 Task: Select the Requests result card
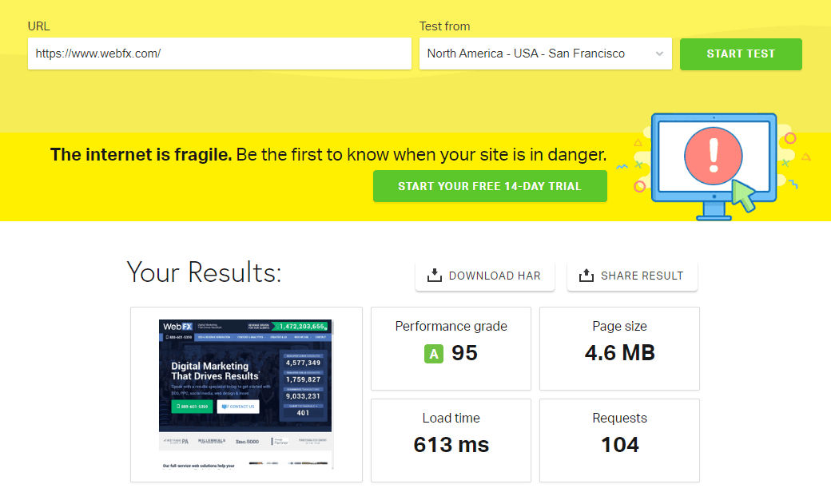point(619,440)
